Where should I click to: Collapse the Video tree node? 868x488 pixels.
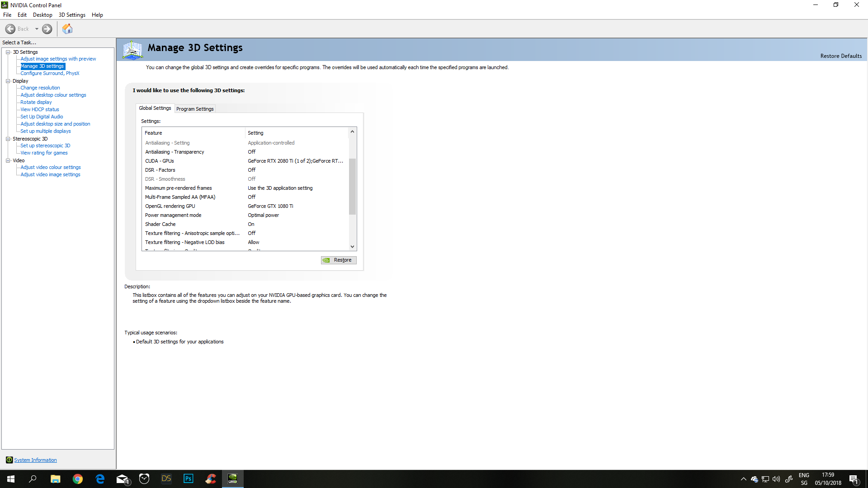tap(8, 160)
